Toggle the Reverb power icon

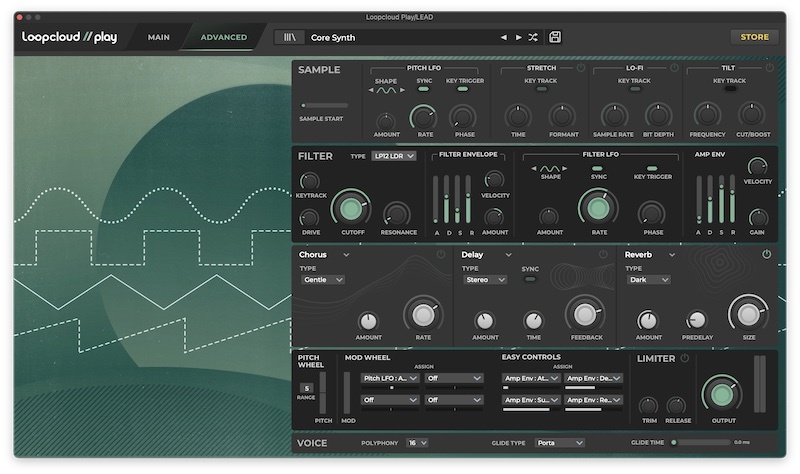[x=766, y=255]
